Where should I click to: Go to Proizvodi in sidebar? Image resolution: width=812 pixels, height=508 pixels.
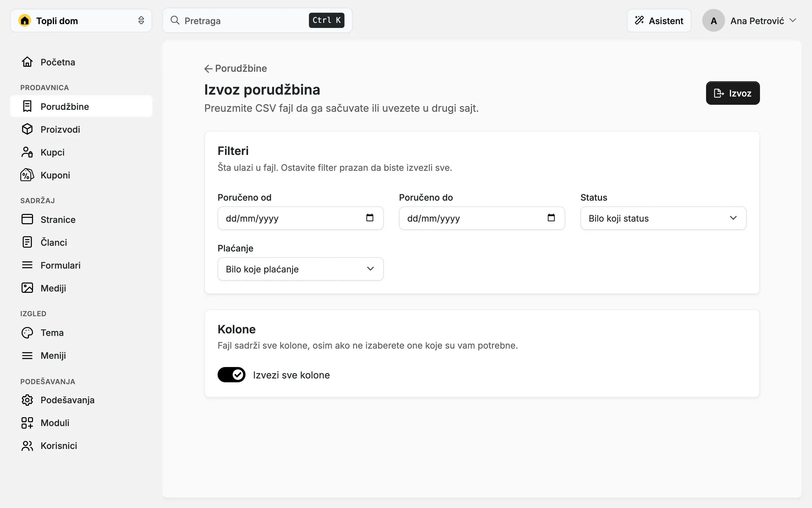(x=81, y=129)
